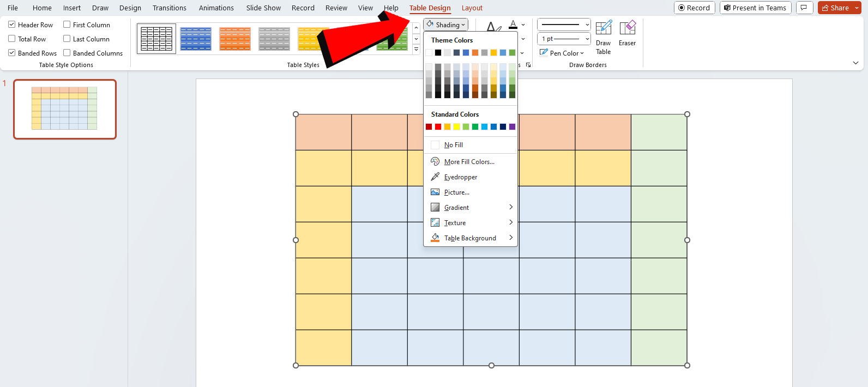This screenshot has height=387, width=868.
Task: Pick the dark red standard color swatch
Action: coord(429,126)
